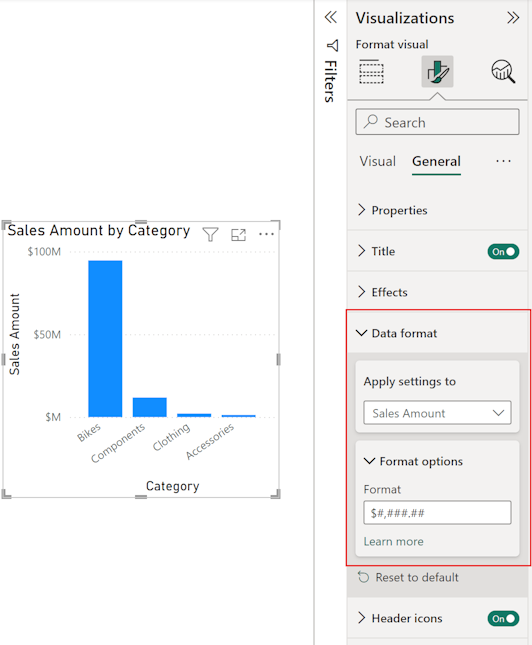The width and height of the screenshot is (532, 645).
Task: Open the Sales Amount dropdown
Action: click(437, 413)
